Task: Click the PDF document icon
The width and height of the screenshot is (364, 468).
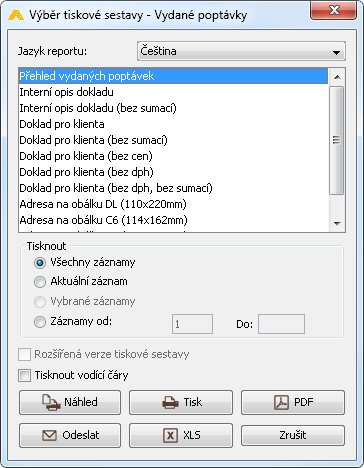Action: 281,402
